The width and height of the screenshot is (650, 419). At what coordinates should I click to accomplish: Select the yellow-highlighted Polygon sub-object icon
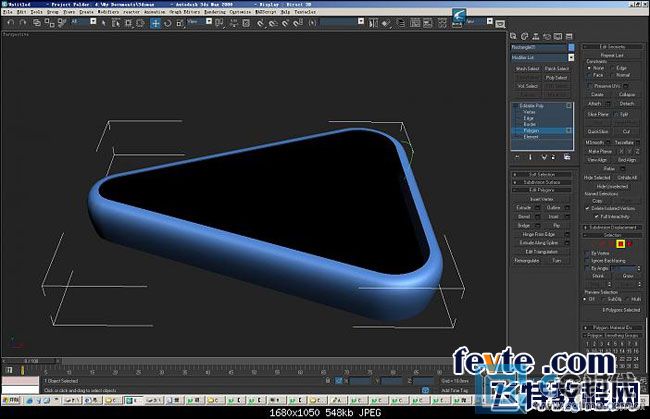point(621,244)
